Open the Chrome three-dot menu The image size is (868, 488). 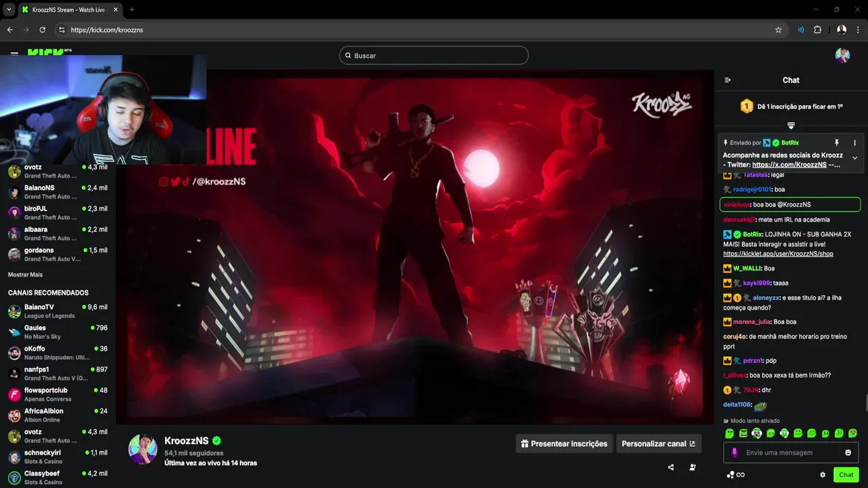tap(858, 30)
